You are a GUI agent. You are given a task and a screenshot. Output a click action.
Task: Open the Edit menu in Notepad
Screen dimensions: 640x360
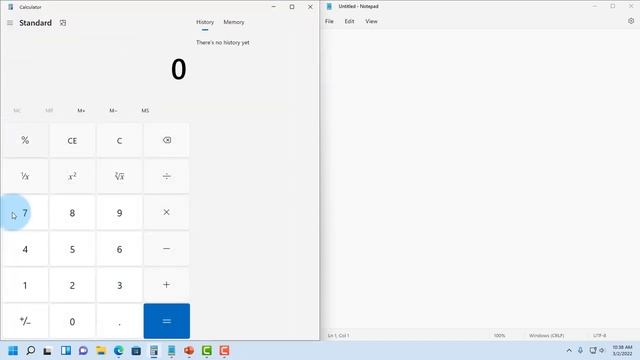pos(349,21)
